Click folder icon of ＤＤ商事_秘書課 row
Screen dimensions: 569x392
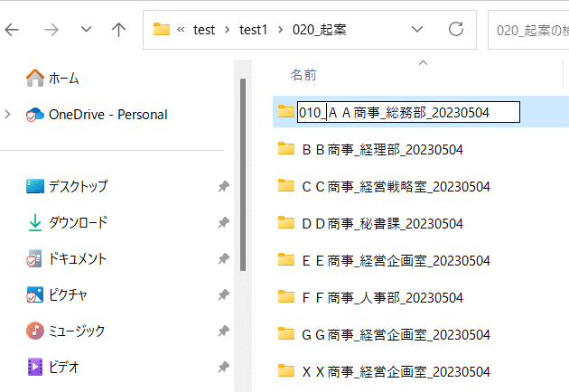[286, 222]
